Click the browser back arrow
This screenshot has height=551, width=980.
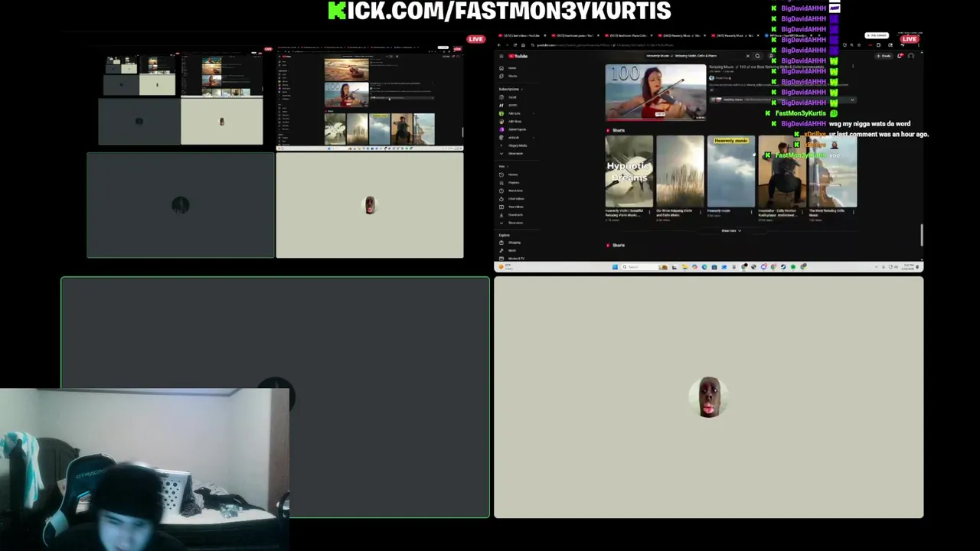point(499,45)
